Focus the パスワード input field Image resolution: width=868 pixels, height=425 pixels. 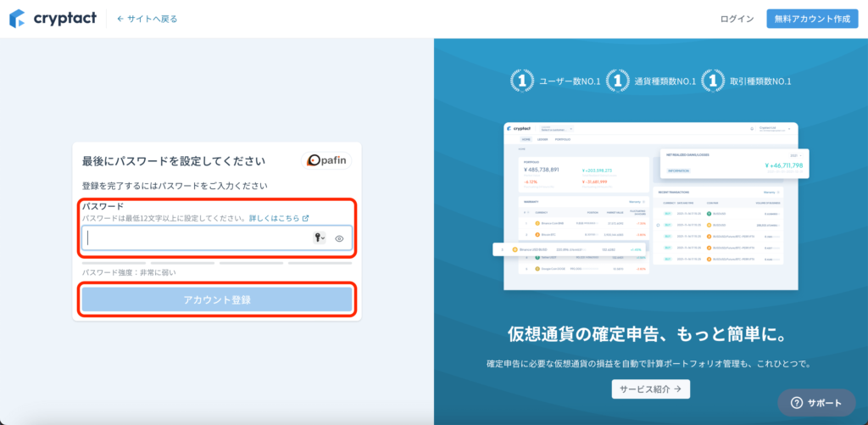point(217,238)
